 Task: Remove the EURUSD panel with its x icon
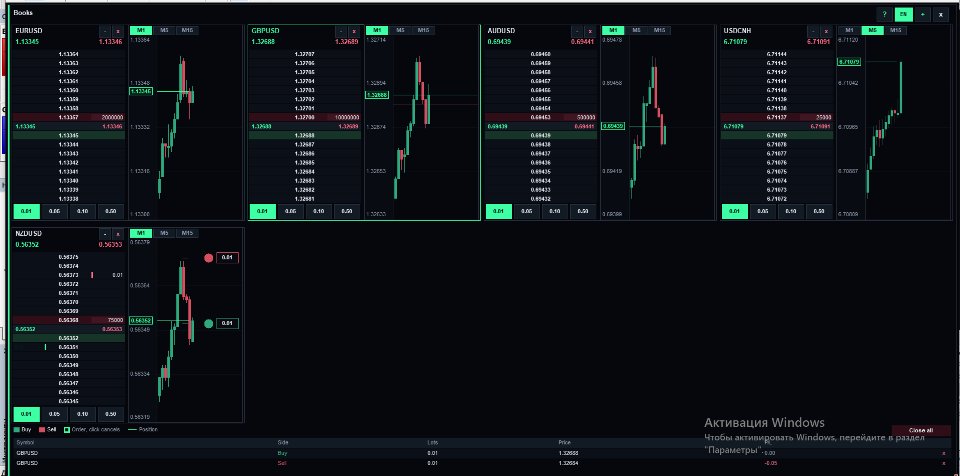[118, 31]
